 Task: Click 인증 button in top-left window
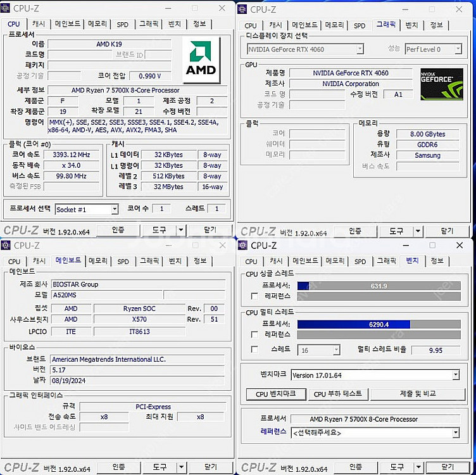pos(118,230)
